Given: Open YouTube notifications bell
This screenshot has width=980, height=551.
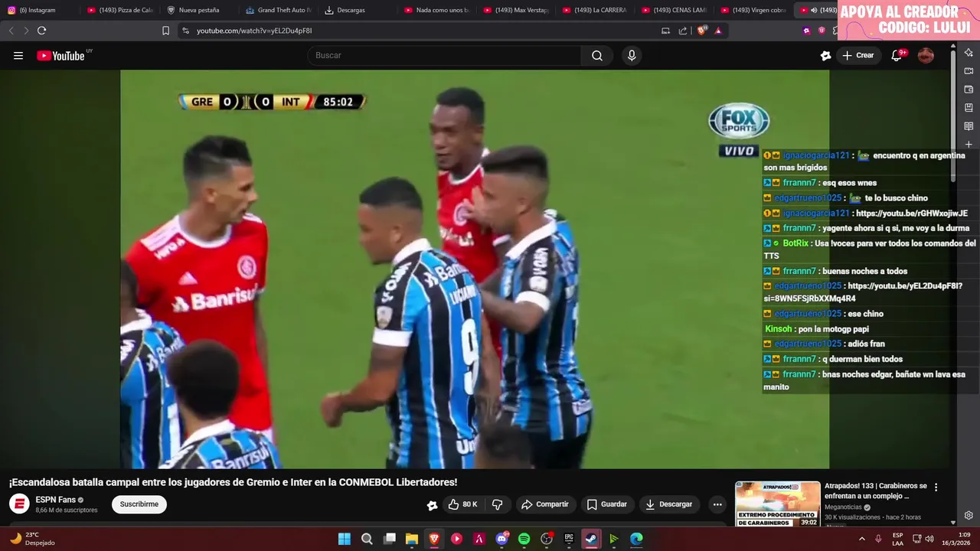Looking at the screenshot, I should pyautogui.click(x=897, y=55).
